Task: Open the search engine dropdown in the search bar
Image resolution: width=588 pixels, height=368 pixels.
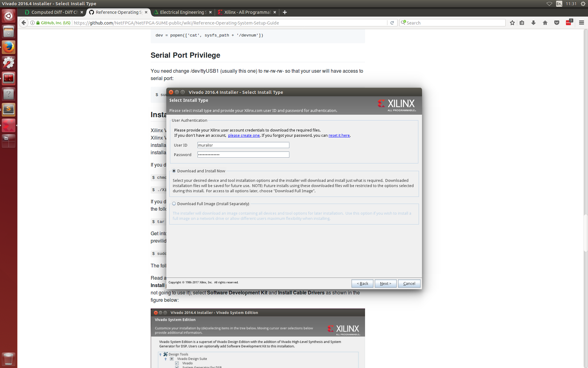Action: click(x=404, y=23)
